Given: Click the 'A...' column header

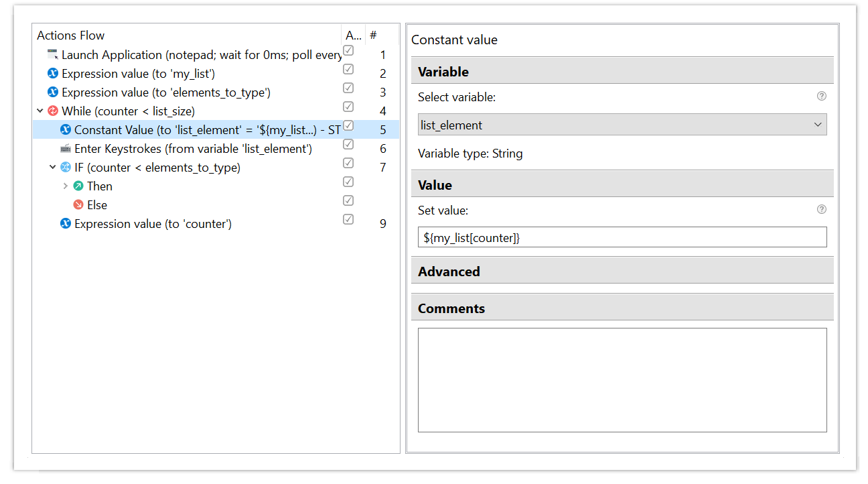Looking at the screenshot, I should (353, 35).
